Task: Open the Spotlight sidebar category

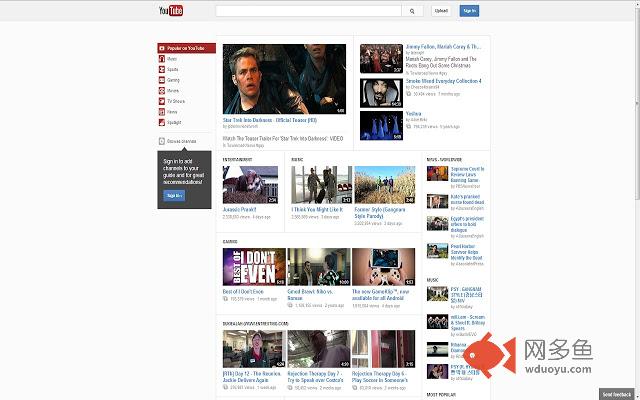Action: (x=160, y=122)
